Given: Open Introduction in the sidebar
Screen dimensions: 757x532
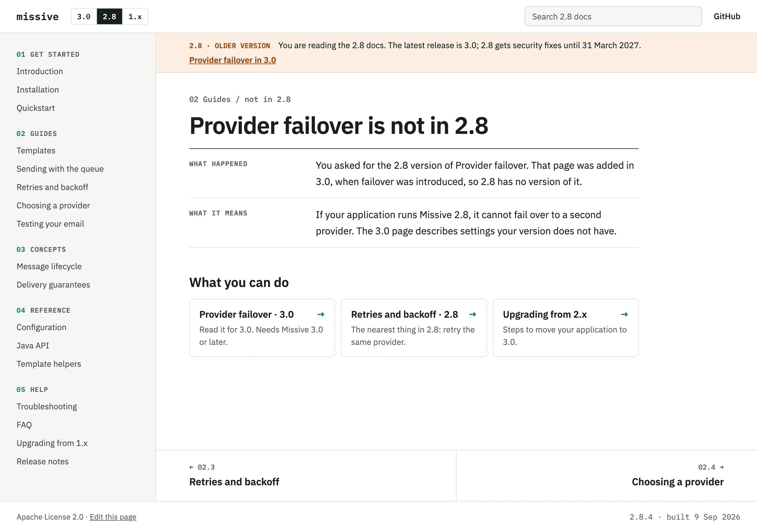Looking at the screenshot, I should [x=40, y=71].
